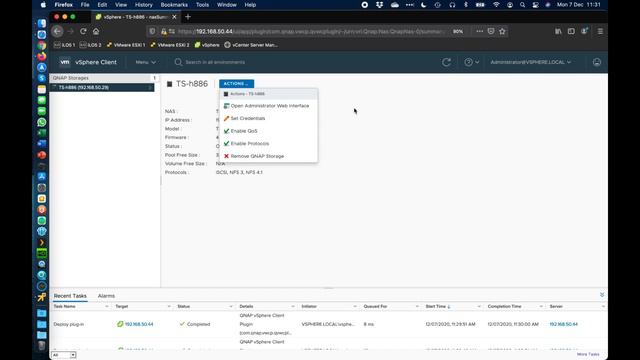Open the vSphere bookmark

[207, 45]
